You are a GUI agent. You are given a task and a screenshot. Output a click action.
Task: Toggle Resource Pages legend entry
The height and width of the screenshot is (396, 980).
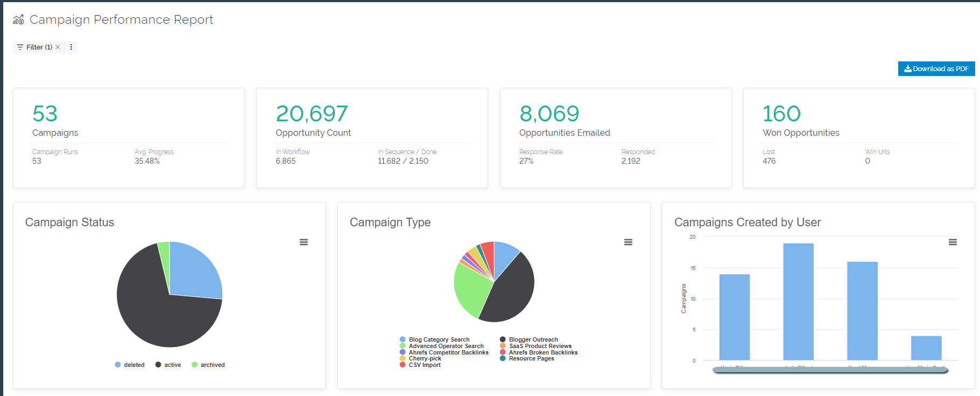point(527,358)
